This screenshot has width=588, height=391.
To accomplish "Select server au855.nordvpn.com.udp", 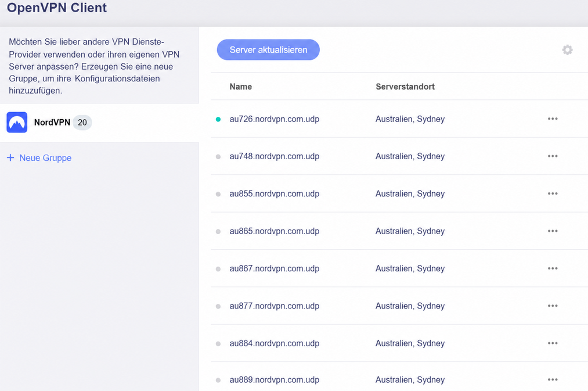I will pos(275,193).
